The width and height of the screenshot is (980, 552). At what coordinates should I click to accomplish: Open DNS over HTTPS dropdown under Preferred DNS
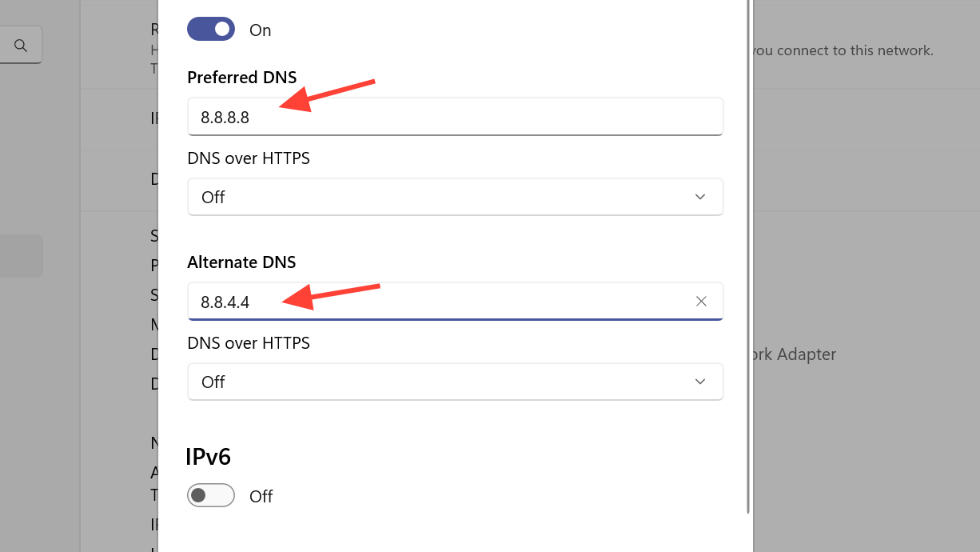click(455, 197)
